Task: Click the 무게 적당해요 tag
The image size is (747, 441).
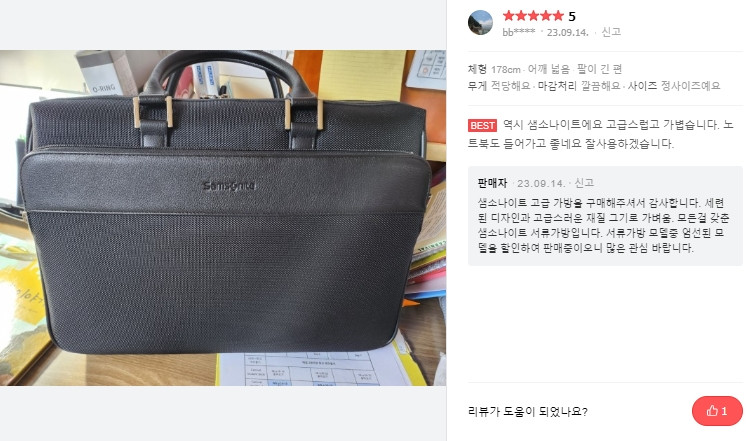Action: point(499,86)
